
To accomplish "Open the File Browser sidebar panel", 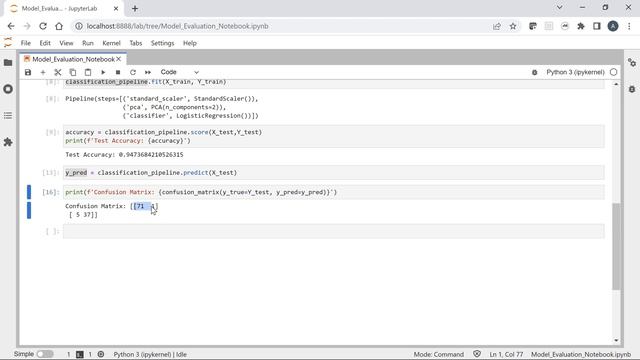I will pos(8,62).
